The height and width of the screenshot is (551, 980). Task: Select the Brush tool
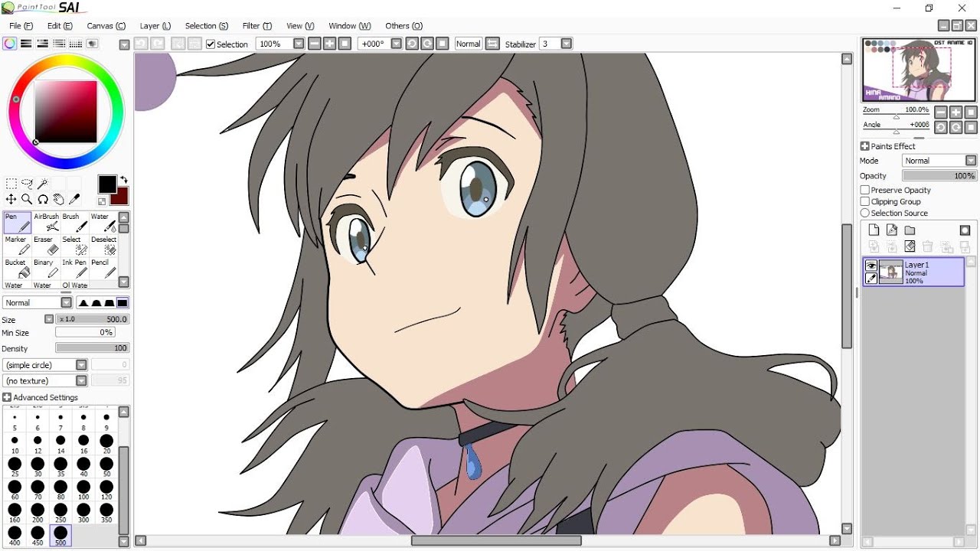[74, 222]
